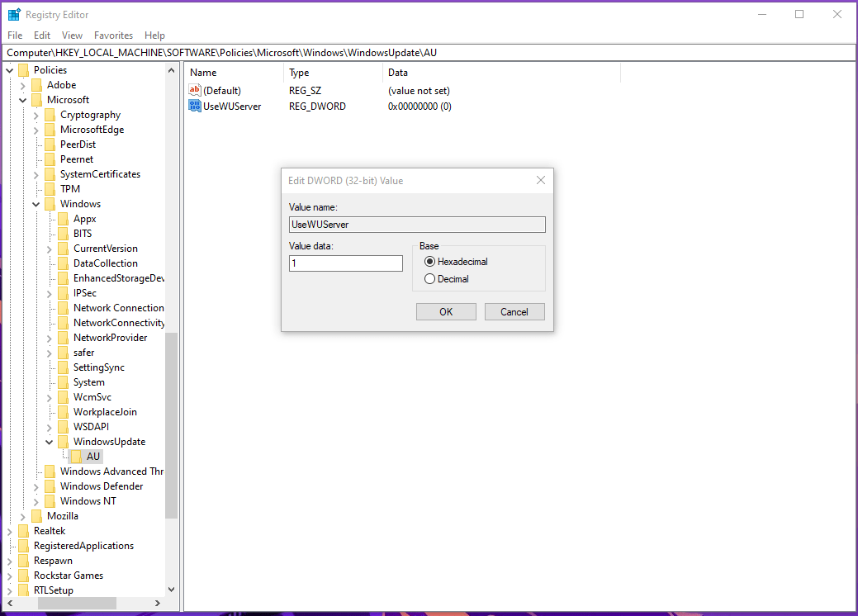The image size is (858, 616).
Task: Click the registry path address bar
Action: click(x=429, y=53)
